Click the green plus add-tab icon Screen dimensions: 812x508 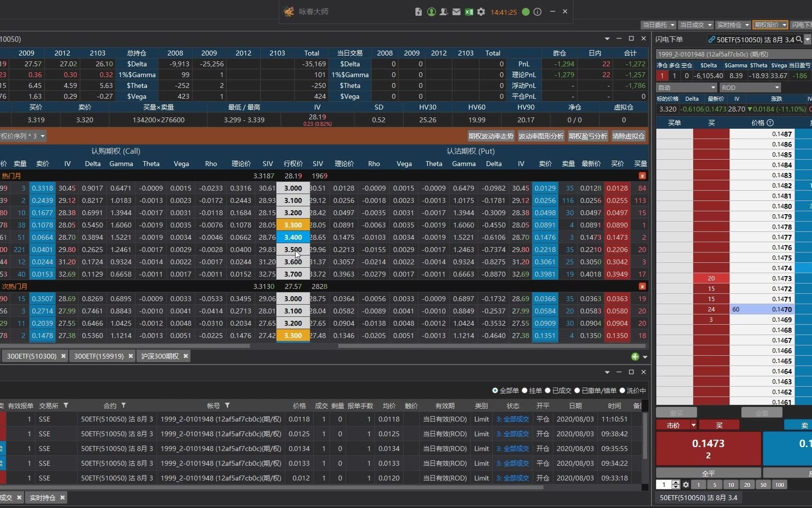coord(635,357)
